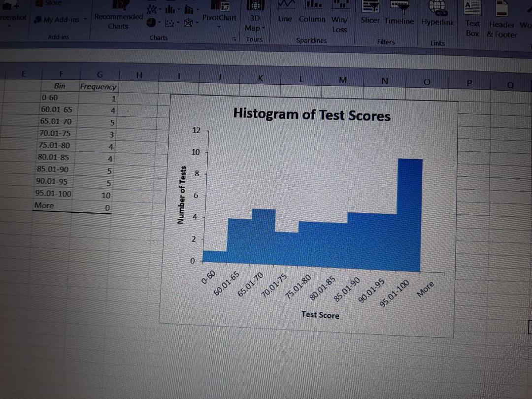The width and height of the screenshot is (532, 399).
Task: Select the 95.01-100 bin cell
Action: point(53,194)
